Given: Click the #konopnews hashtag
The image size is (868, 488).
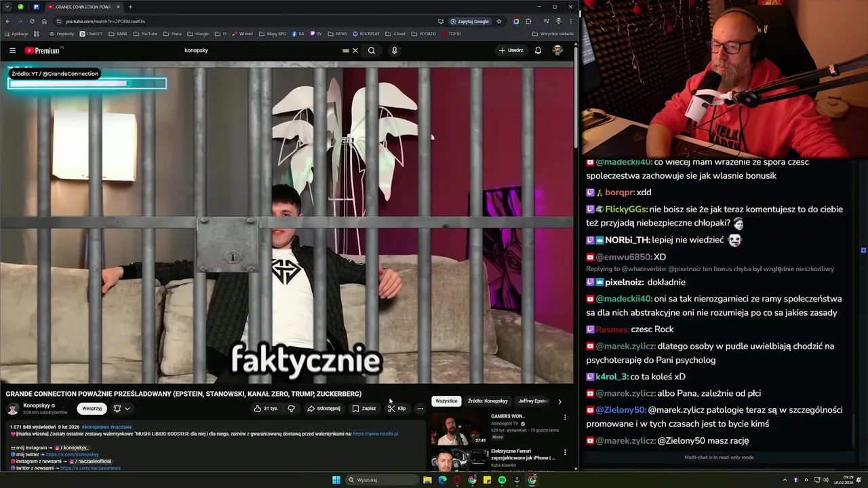Looking at the screenshot, I should [x=95, y=427].
